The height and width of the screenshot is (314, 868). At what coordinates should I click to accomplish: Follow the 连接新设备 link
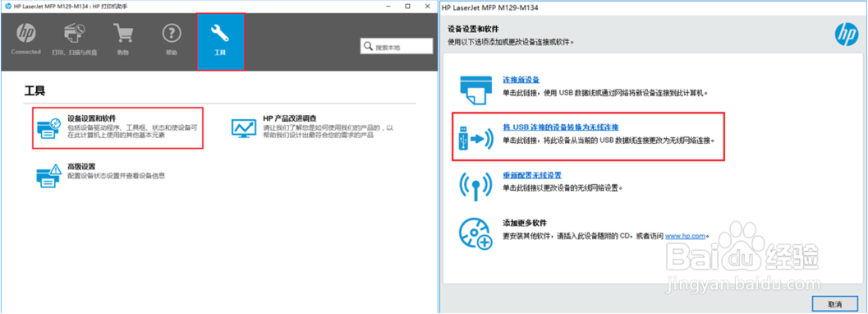521,80
